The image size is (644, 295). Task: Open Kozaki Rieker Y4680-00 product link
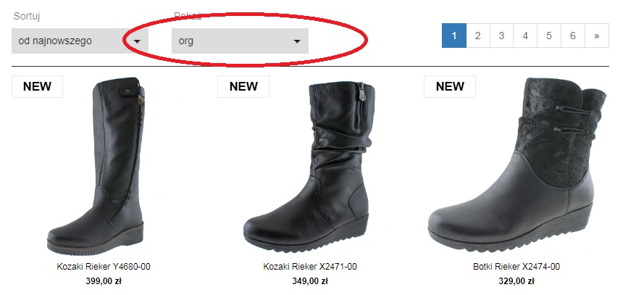(x=104, y=267)
